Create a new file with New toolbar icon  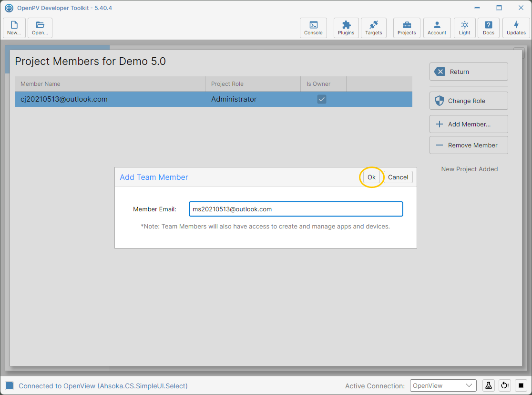click(x=14, y=28)
